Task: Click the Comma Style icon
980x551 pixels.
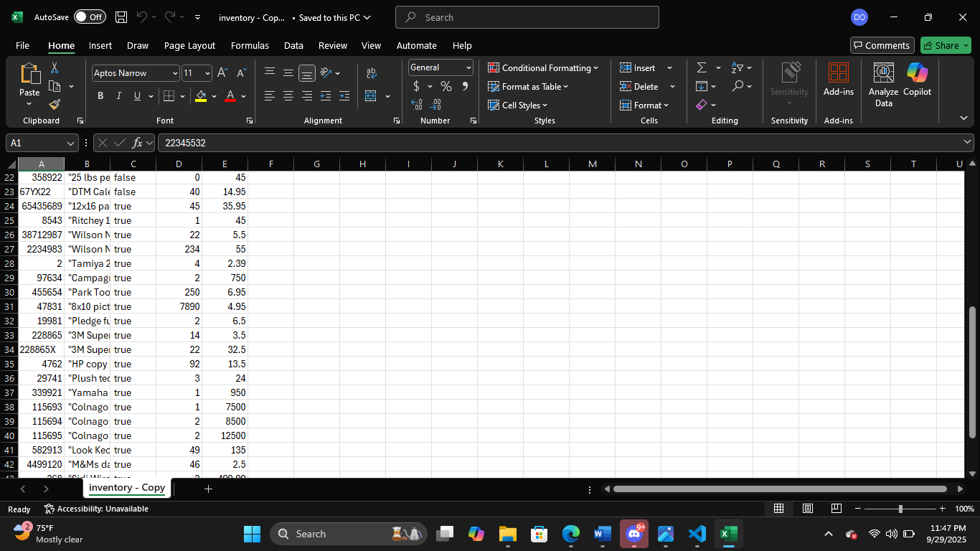Action: (x=465, y=86)
